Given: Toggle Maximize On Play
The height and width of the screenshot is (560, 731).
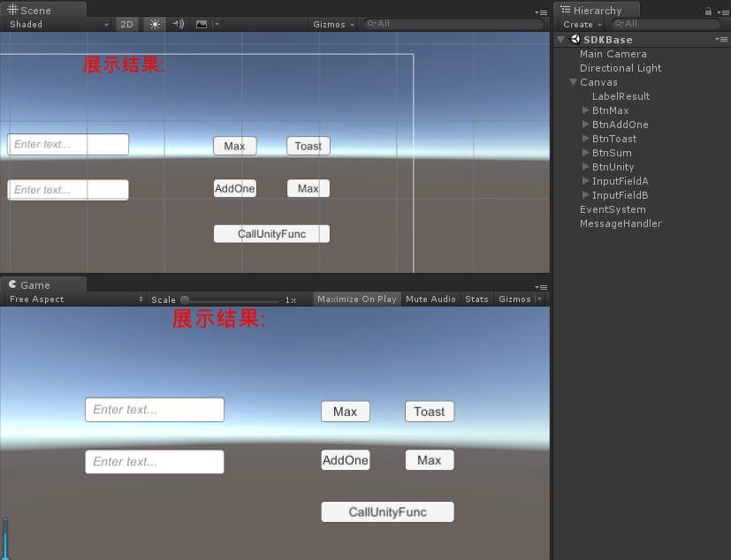Looking at the screenshot, I should tap(357, 299).
